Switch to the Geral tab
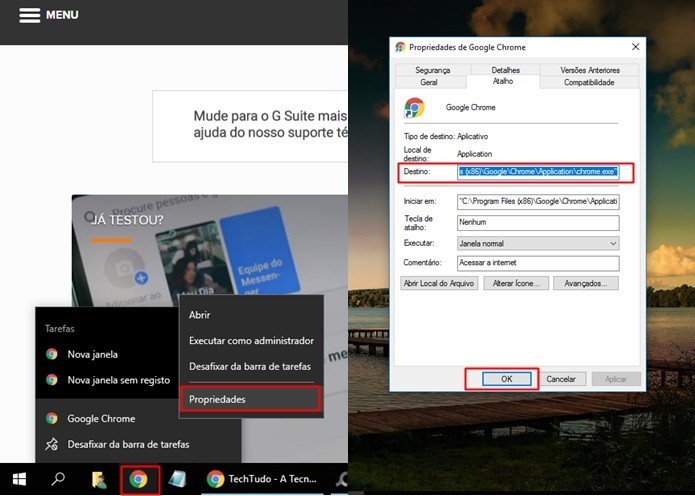The image size is (695, 496). pos(429,82)
